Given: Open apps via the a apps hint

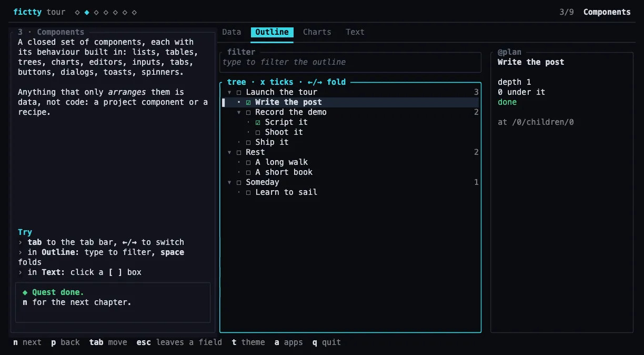Looking at the screenshot, I should click(x=289, y=342).
